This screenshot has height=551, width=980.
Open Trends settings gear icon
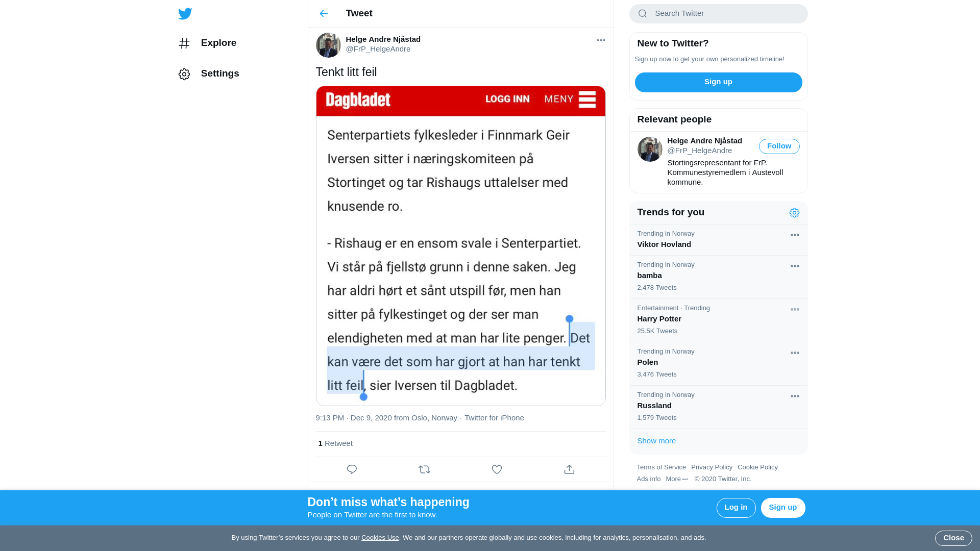pyautogui.click(x=794, y=213)
